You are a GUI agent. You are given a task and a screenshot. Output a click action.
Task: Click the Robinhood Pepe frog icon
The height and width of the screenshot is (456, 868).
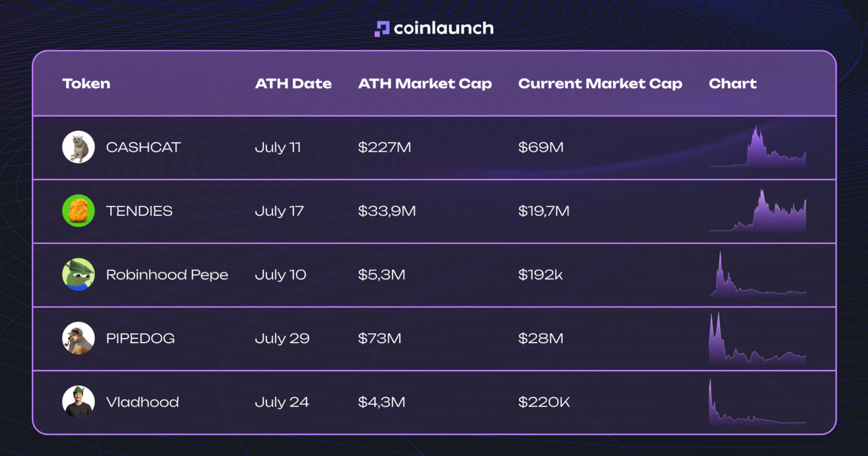pos(79,274)
